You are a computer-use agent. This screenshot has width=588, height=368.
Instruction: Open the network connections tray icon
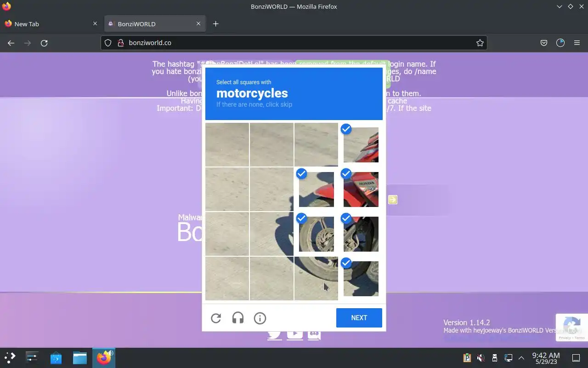[509, 358]
